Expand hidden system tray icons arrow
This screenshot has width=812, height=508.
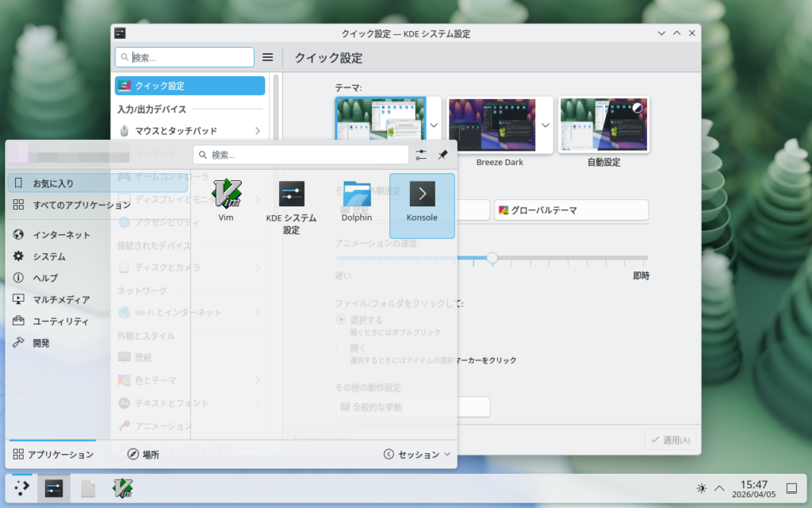pos(719,488)
